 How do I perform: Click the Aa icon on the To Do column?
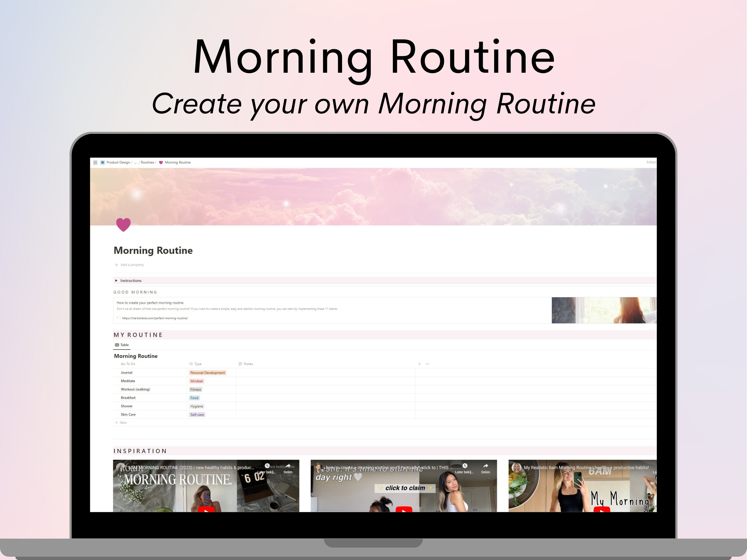[123, 364]
